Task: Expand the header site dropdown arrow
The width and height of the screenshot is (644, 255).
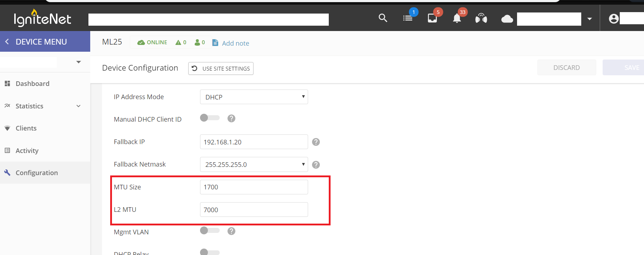Action: [x=589, y=19]
